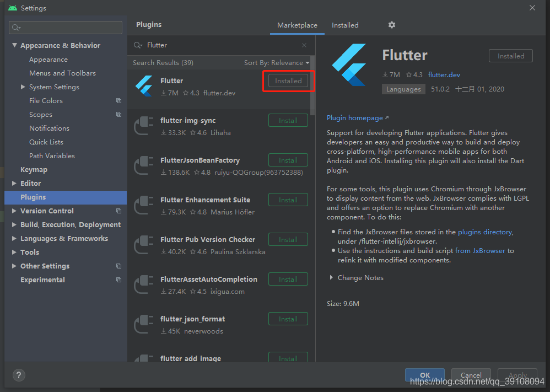Viewport: 550px width, 392px height.
Task: Expand the Editor section
Action: click(x=14, y=183)
